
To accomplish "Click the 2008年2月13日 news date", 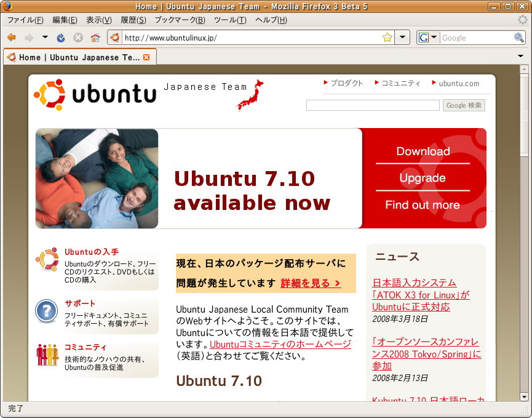I will click(x=400, y=378).
